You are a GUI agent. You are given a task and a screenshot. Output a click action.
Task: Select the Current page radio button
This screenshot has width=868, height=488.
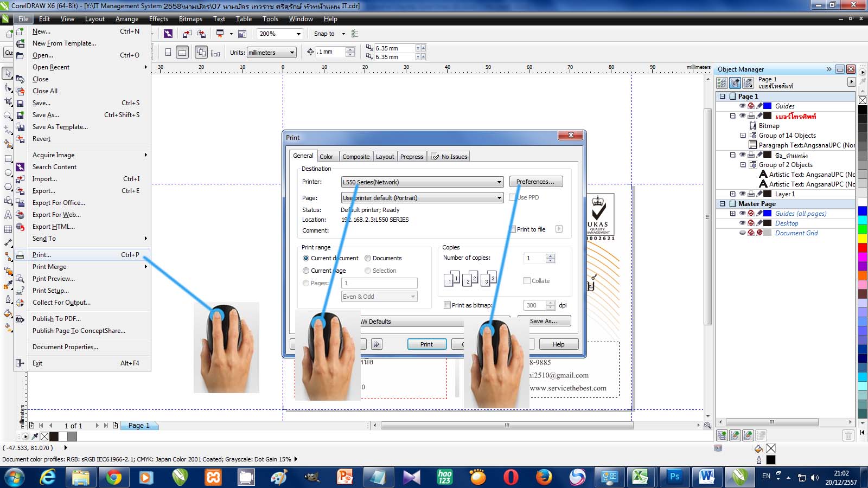pos(306,271)
